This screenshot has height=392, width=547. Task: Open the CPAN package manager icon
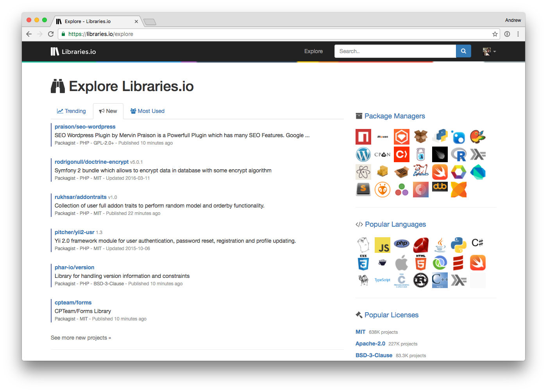point(383,154)
